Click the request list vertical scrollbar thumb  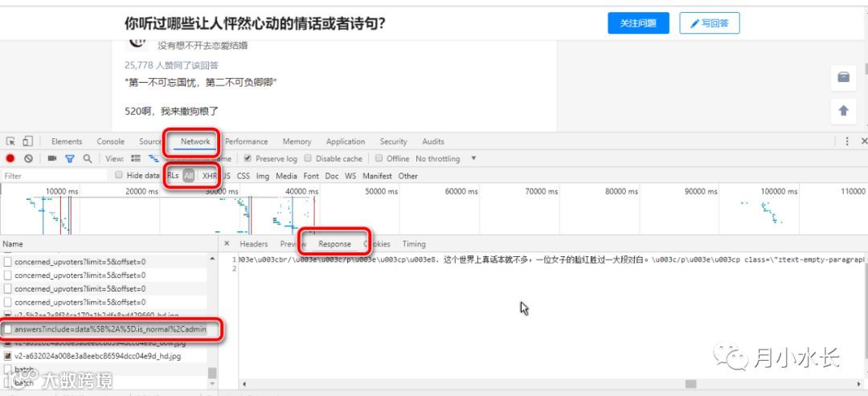click(212, 374)
